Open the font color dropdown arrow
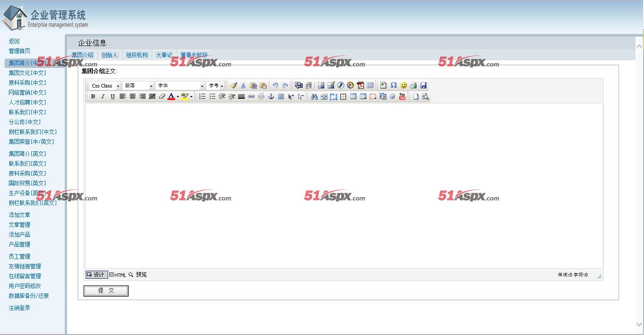Image resolution: width=644 pixels, height=335 pixels. click(x=178, y=96)
